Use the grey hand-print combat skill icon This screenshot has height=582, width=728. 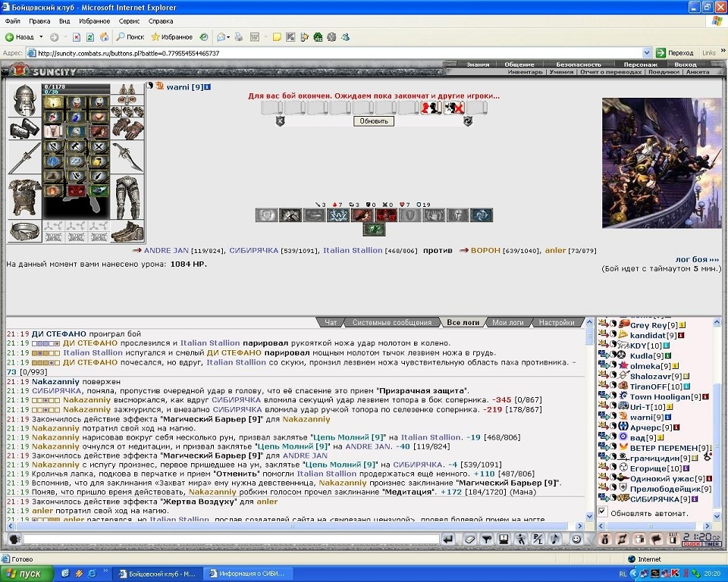pyautogui.click(x=434, y=215)
